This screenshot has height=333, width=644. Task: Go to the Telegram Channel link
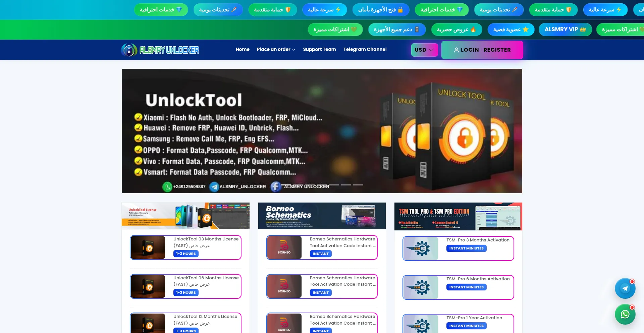tap(365, 49)
